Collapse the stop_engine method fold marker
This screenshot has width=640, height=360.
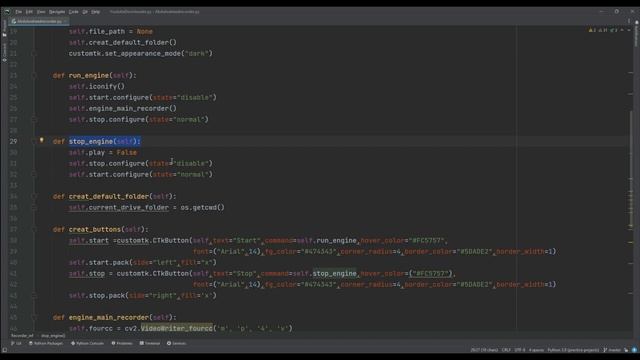(34, 141)
